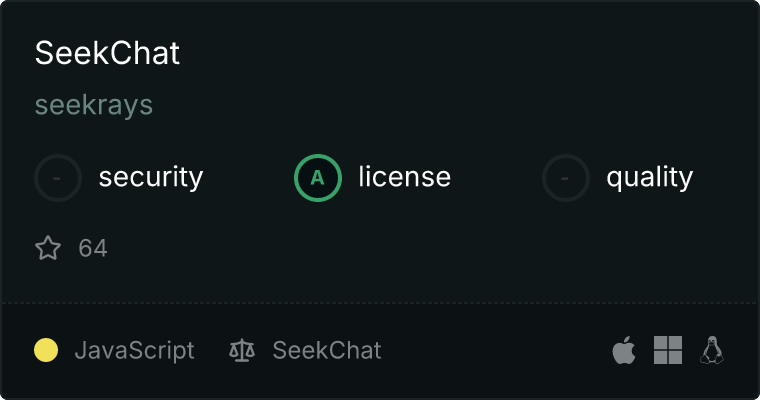Click the quality label text

[x=649, y=178]
